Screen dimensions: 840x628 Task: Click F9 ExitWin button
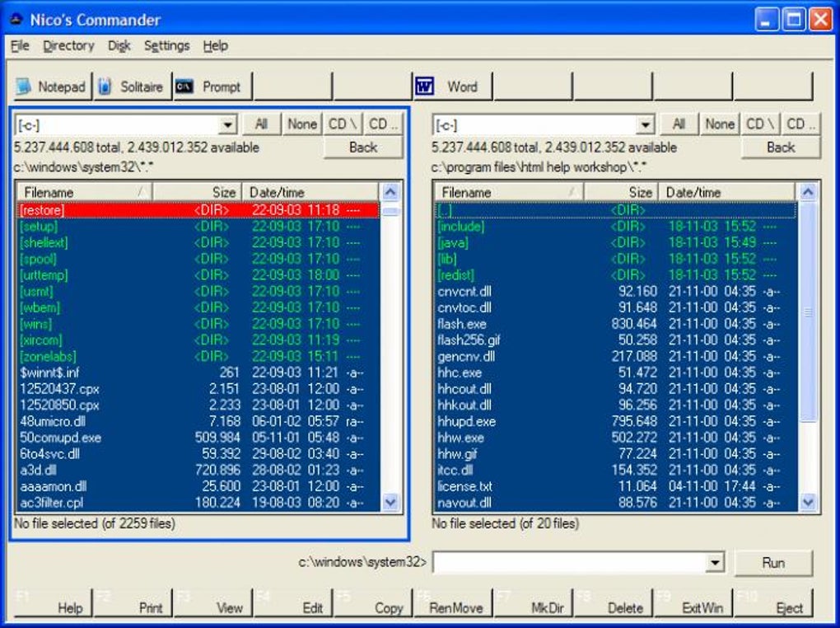pyautogui.click(x=693, y=602)
